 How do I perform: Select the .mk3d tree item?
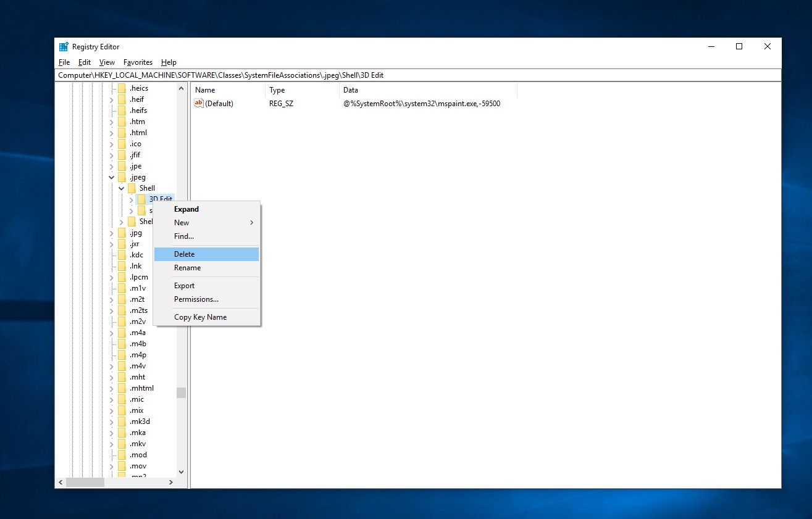coord(140,421)
